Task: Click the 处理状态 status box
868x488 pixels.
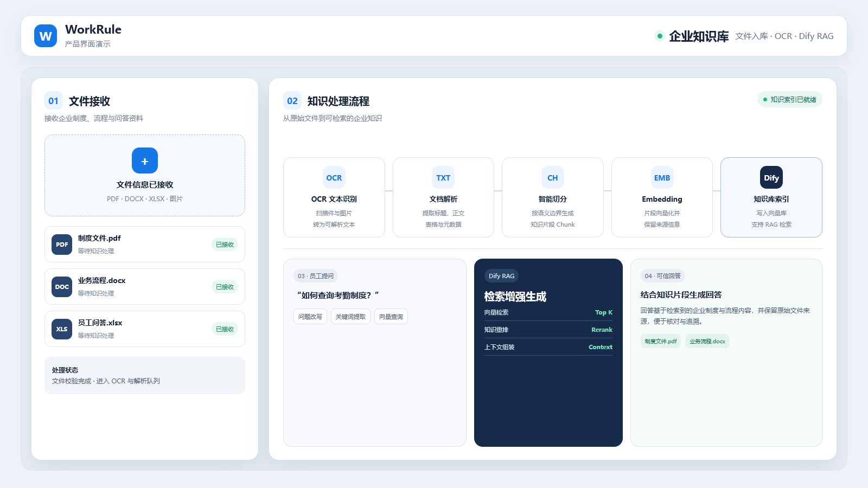Action: [x=145, y=375]
